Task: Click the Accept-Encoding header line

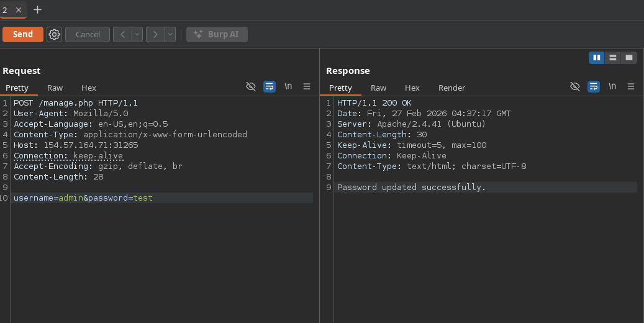Action: click(x=98, y=166)
